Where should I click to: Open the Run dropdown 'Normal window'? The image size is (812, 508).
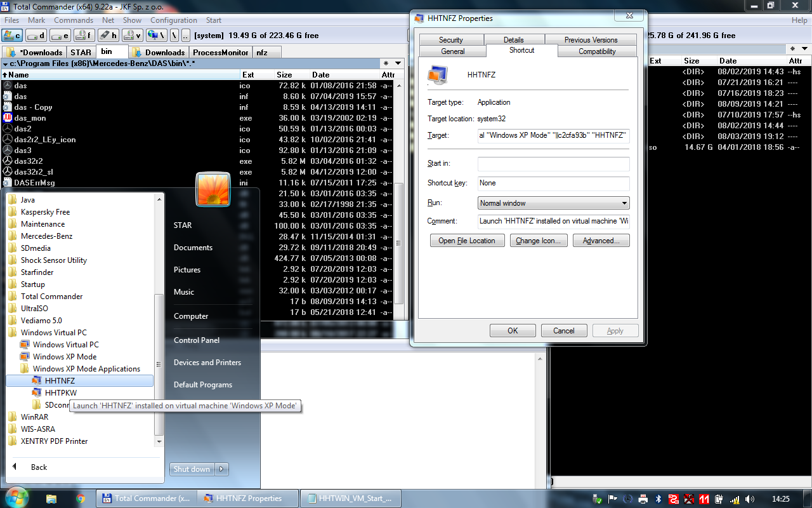pyautogui.click(x=553, y=203)
